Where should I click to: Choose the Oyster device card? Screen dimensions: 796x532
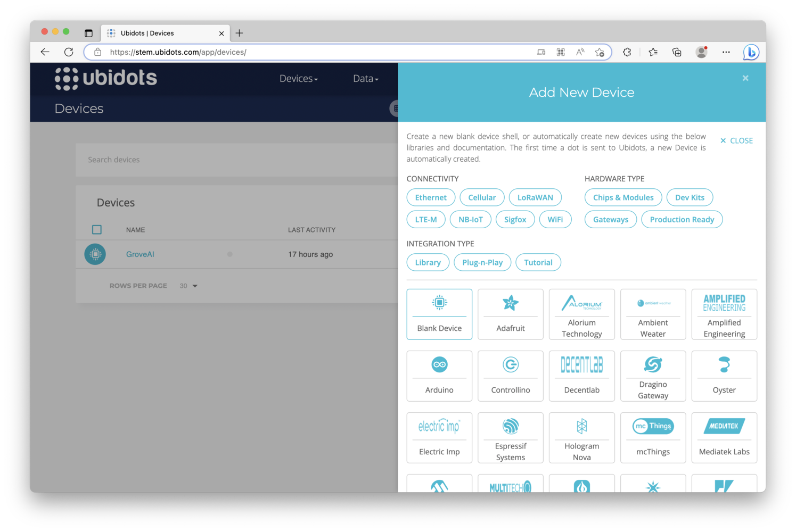(724, 376)
